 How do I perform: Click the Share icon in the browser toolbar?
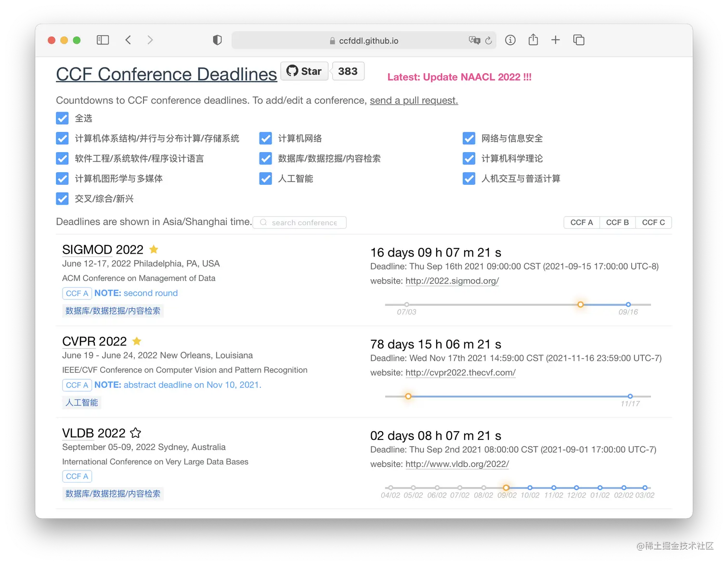click(x=533, y=40)
